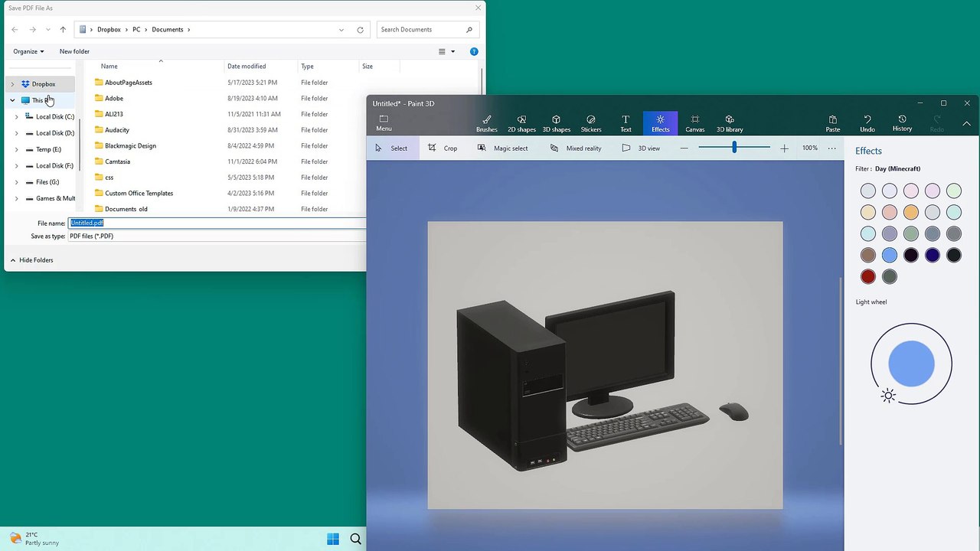Choose the Select tool
This screenshot has width=980, height=551.
[x=392, y=148]
